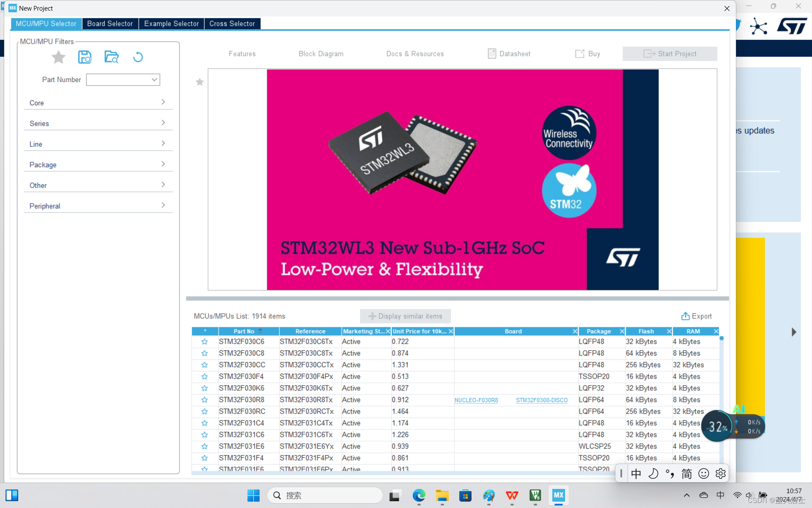Click the Buy external link icon

point(579,54)
